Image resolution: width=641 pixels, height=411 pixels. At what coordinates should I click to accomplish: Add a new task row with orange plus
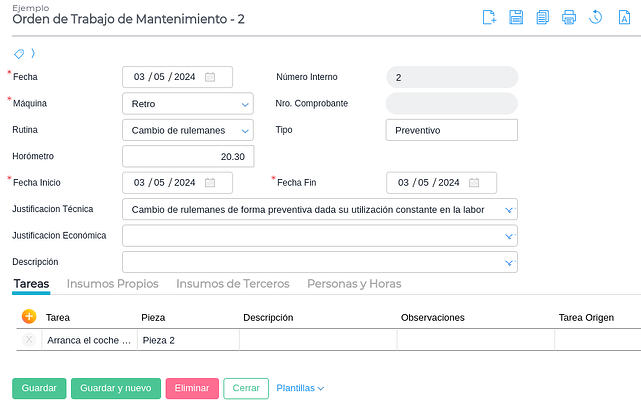[29, 317]
